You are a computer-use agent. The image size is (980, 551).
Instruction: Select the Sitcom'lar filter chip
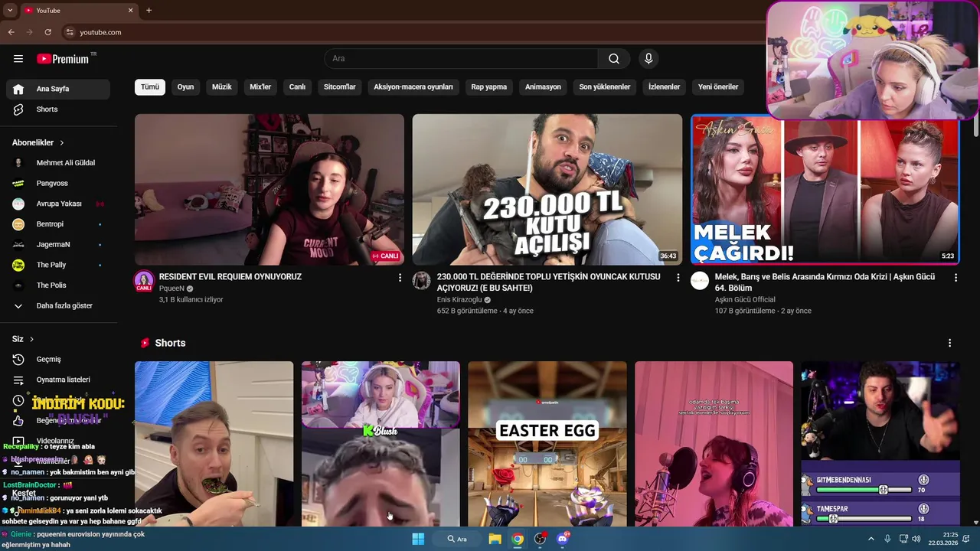[x=340, y=86]
